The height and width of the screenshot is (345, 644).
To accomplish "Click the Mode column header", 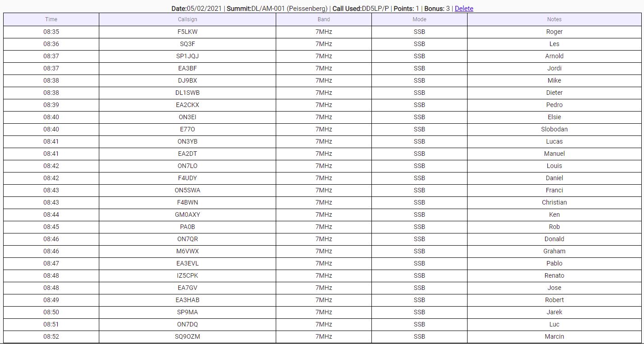I will coord(419,19).
